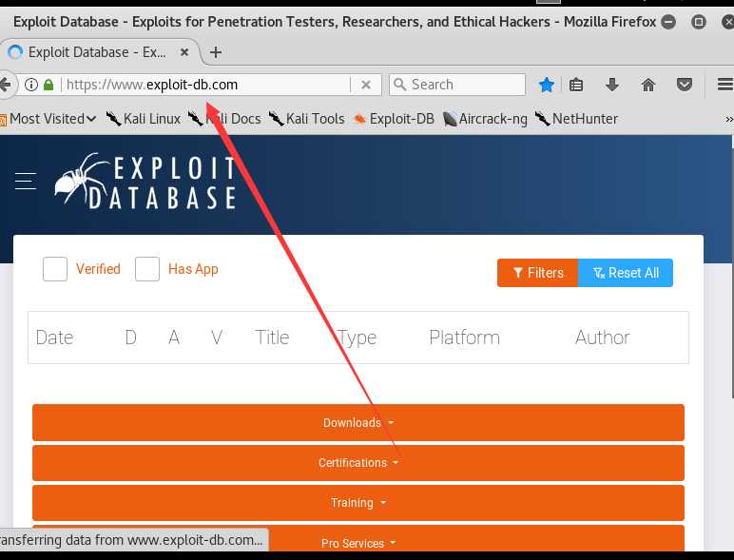Open the downloads arrow icon
The width and height of the screenshot is (734, 560).
[x=611, y=85]
